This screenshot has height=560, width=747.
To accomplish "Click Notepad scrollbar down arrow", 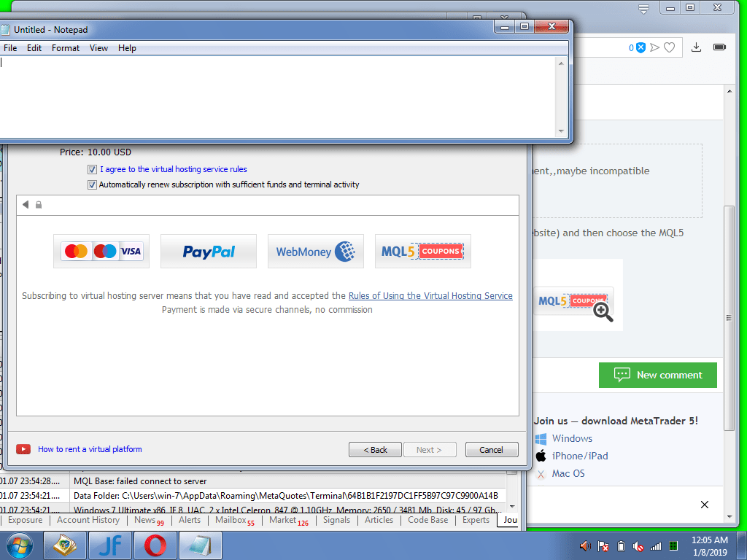I will click(561, 131).
